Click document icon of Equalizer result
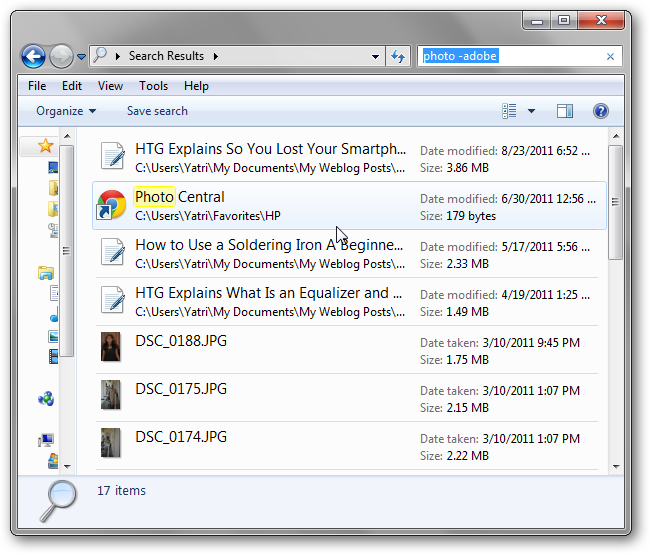 coord(112,300)
